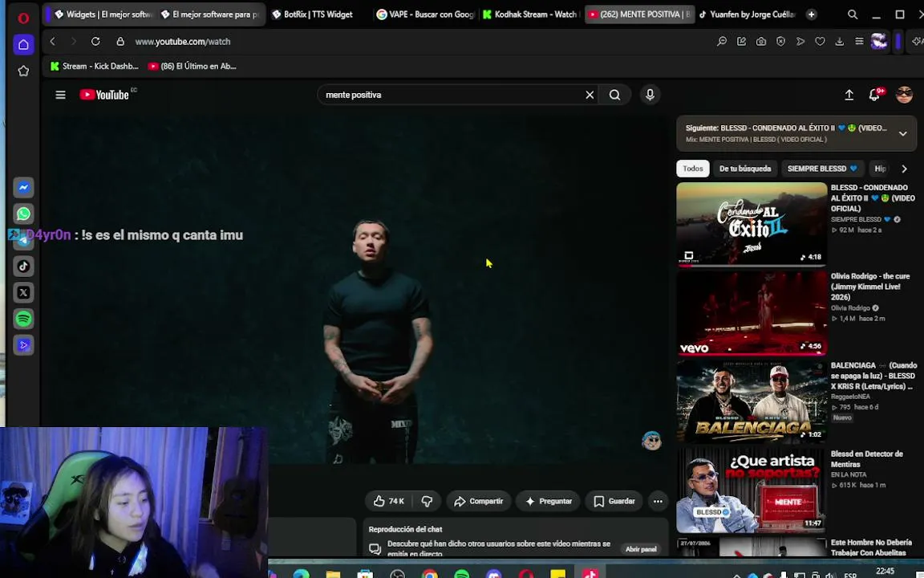Open OBS Studio from the taskbar
This screenshot has width=924, height=578.
pos(398,575)
